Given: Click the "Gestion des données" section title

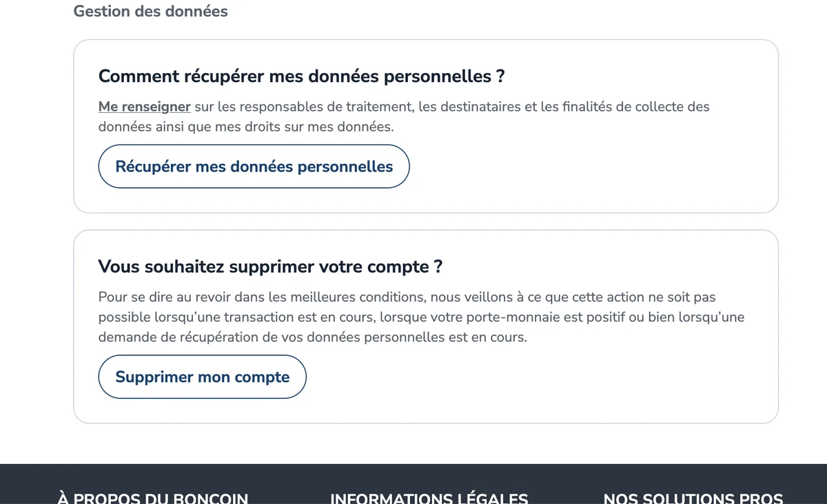Looking at the screenshot, I should click(150, 11).
